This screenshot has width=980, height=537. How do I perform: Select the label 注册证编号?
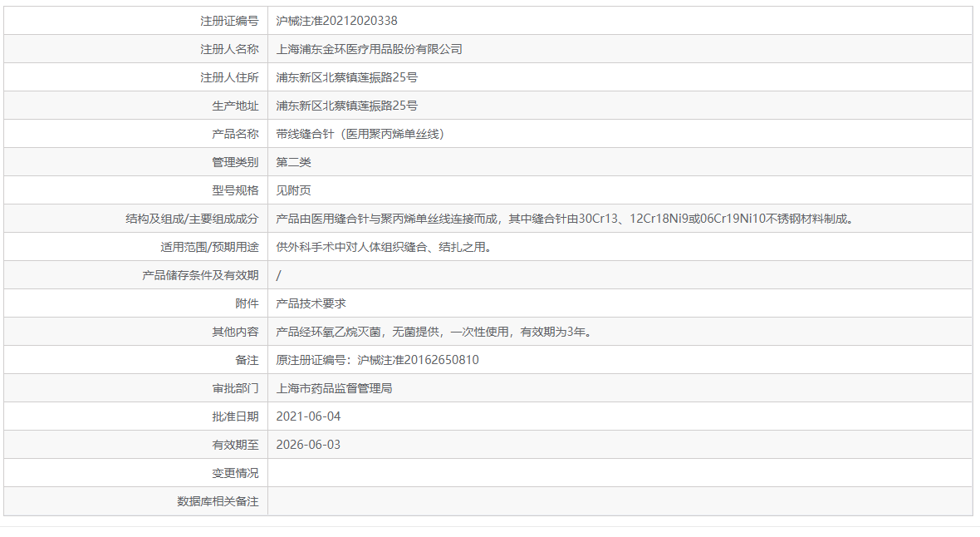pyautogui.click(x=228, y=21)
